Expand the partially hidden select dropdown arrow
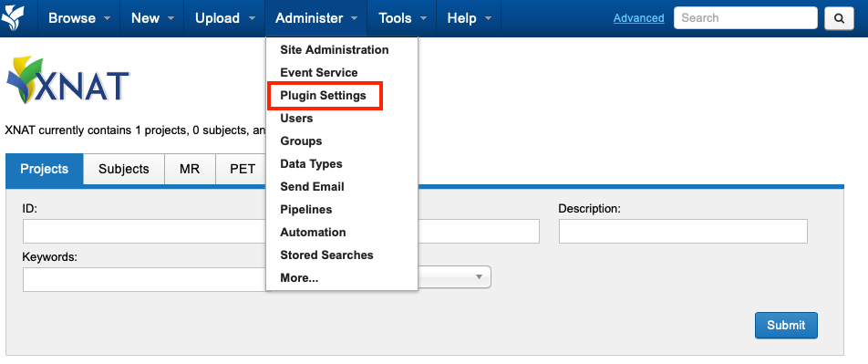This screenshot has height=364, width=868. (x=480, y=277)
